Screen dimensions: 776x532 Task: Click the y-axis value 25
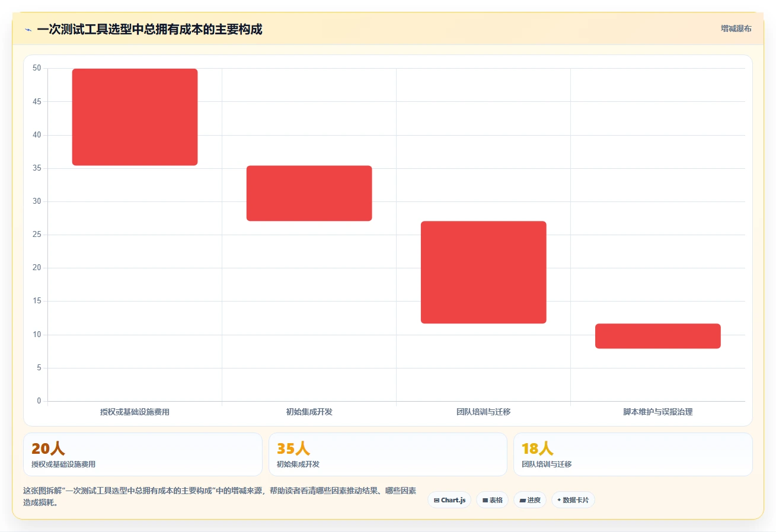(37, 235)
